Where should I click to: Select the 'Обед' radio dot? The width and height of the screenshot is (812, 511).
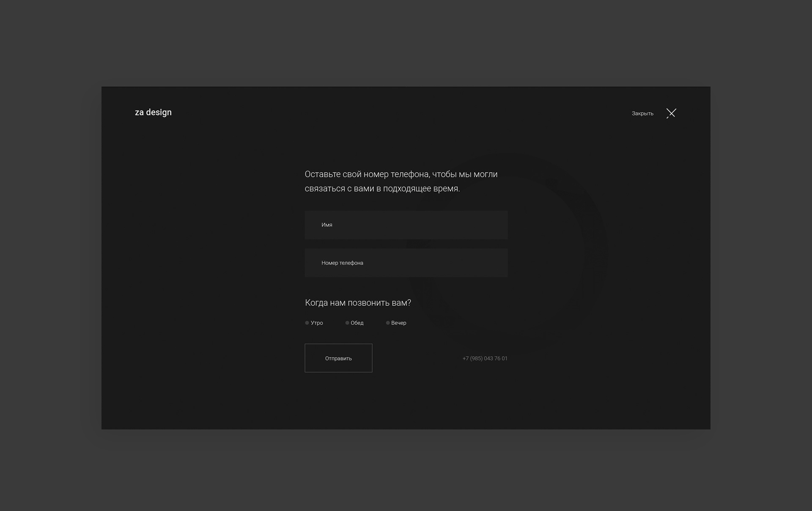pos(347,323)
